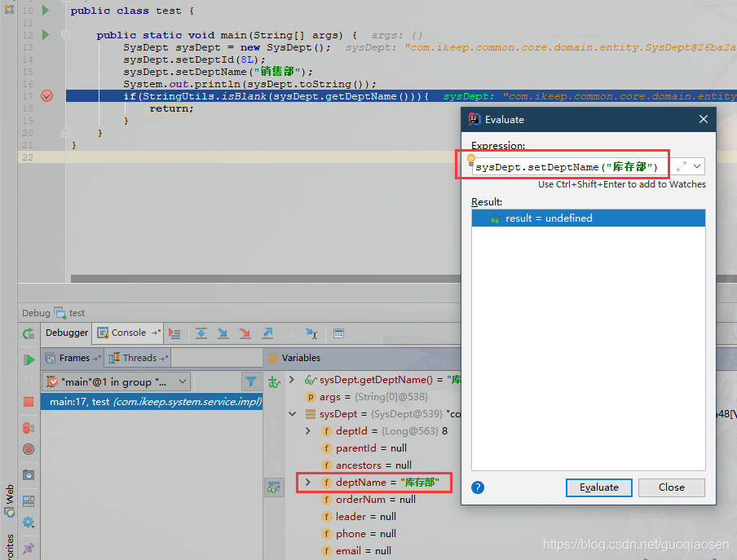Toggle show watches in variables icon
The height and width of the screenshot is (560, 737).
point(274,487)
